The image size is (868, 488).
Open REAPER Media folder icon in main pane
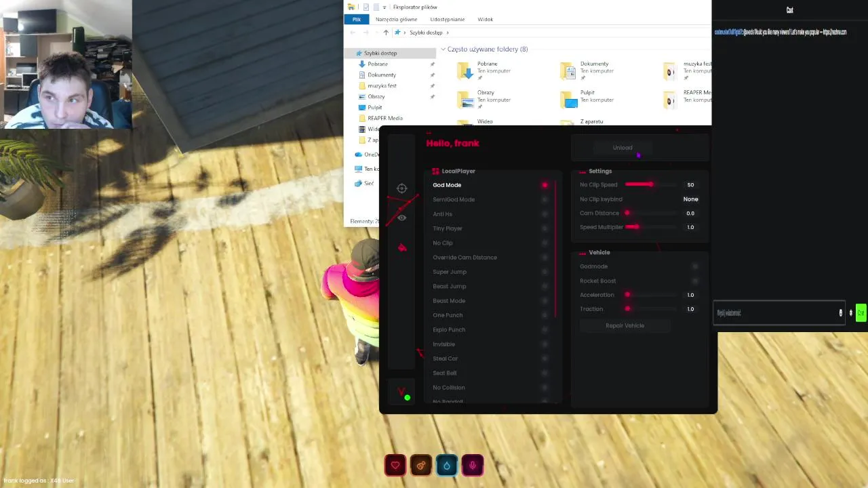671,100
